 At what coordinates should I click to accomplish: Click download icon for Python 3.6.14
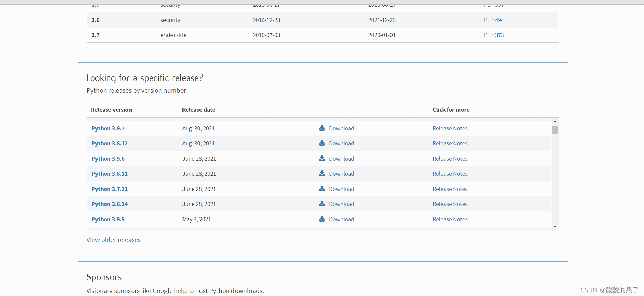(322, 204)
